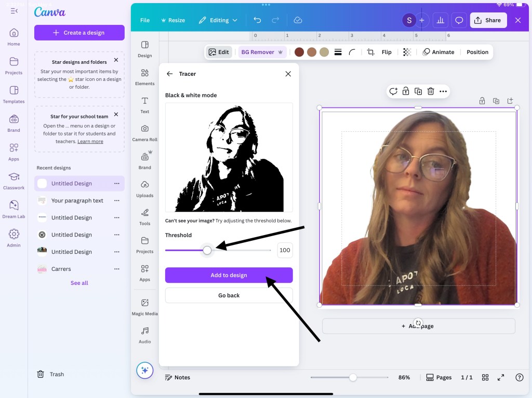Open the Magic Media tool
The height and width of the screenshot is (398, 532).
[x=144, y=307]
